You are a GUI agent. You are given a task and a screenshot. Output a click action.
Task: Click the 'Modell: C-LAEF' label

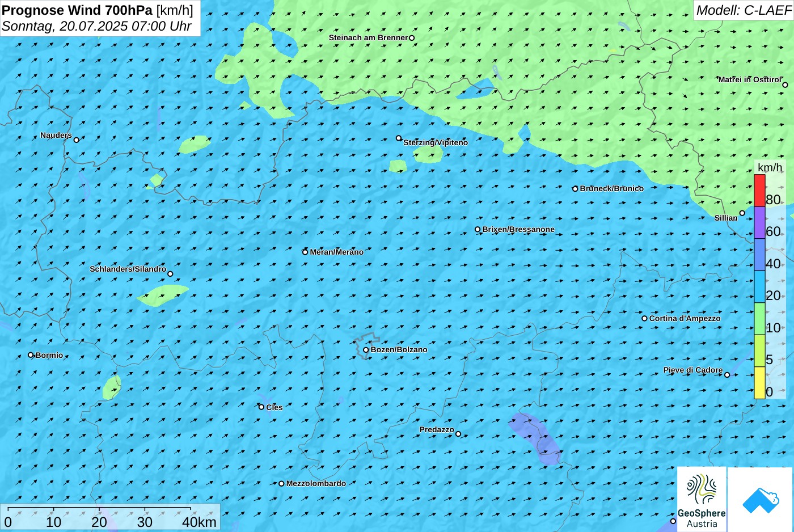(744, 10)
